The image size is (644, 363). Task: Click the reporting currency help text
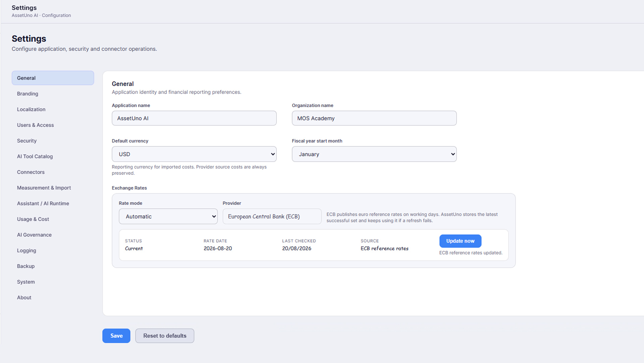coord(189,170)
